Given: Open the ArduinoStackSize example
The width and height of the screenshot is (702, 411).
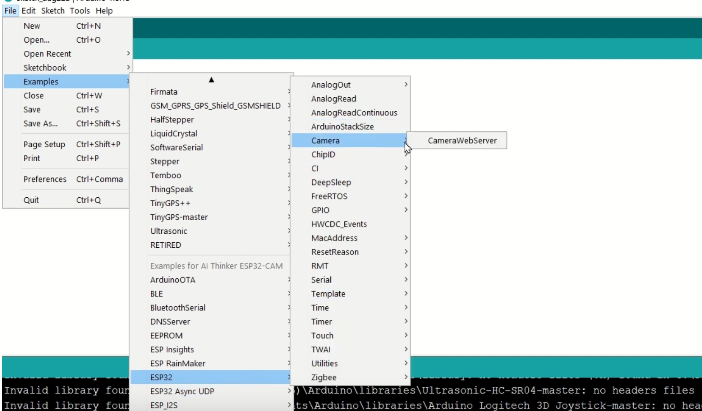Looking at the screenshot, I should (351, 126).
